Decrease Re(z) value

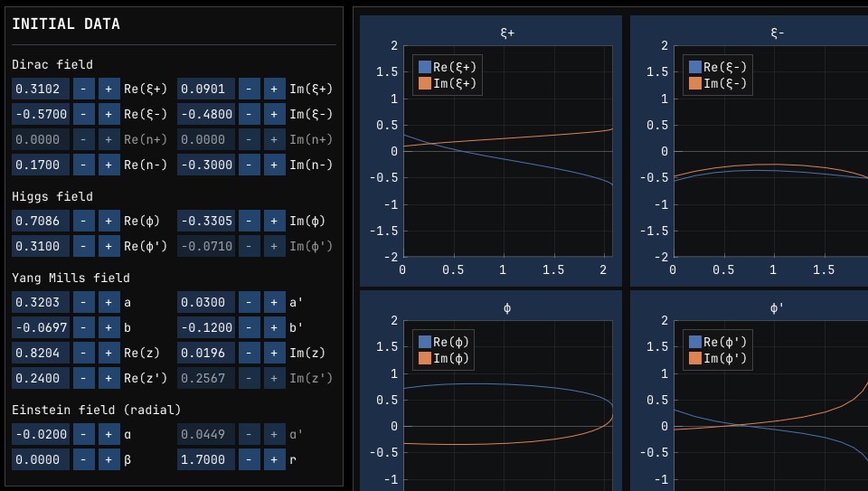[x=83, y=353]
